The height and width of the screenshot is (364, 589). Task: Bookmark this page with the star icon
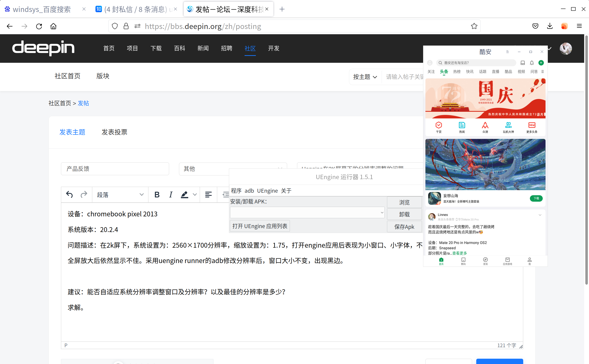click(x=474, y=26)
